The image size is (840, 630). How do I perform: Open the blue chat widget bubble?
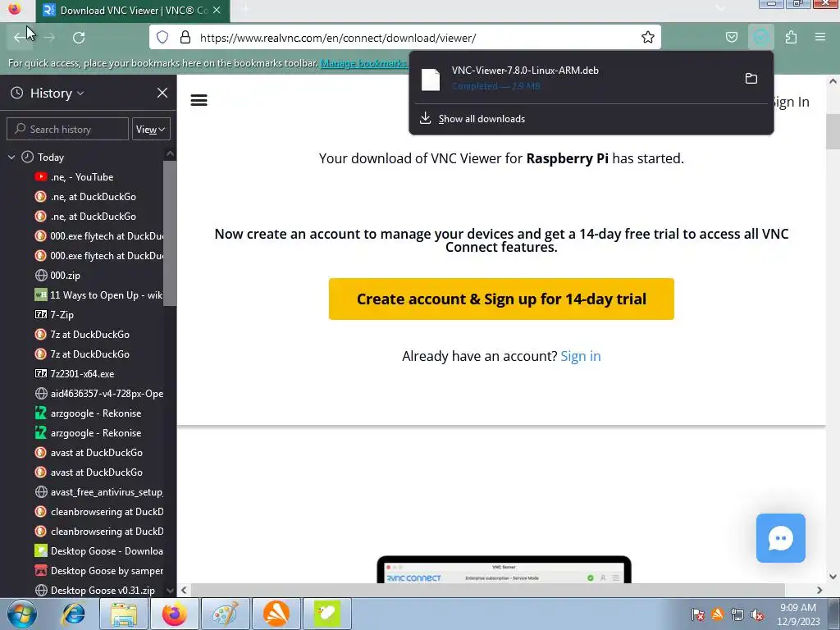pyautogui.click(x=781, y=538)
